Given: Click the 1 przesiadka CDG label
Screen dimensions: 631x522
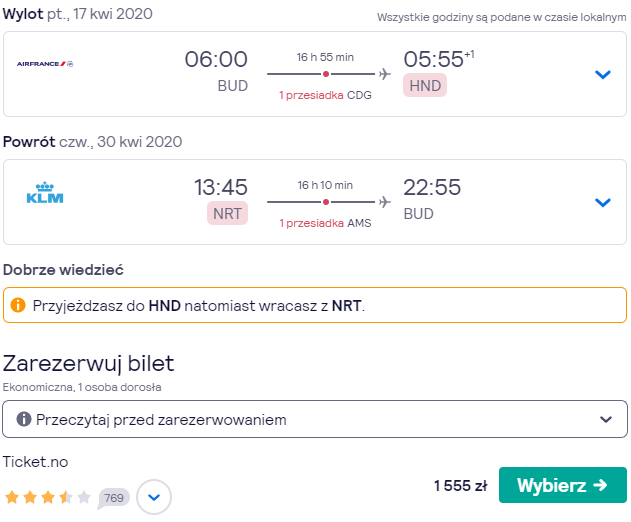Looking at the screenshot, I should pos(325,95).
